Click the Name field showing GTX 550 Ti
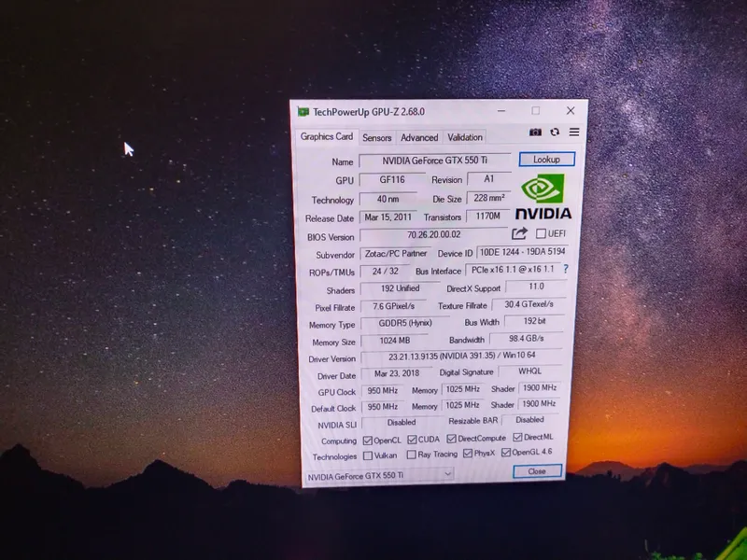747x560 pixels. pos(434,161)
